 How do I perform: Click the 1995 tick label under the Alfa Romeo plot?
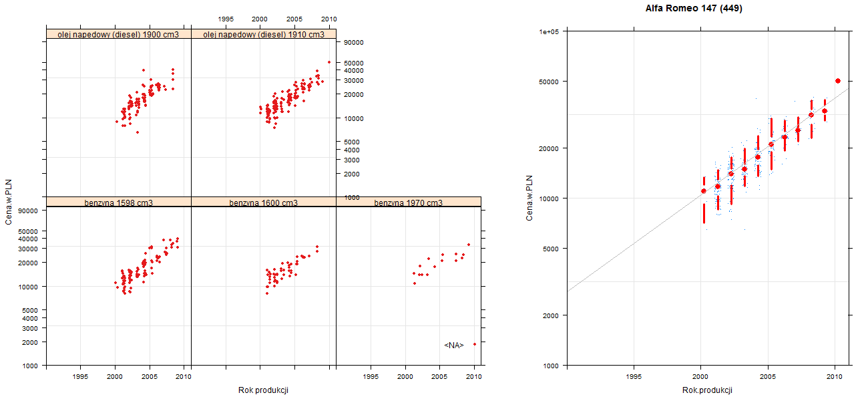(634, 378)
